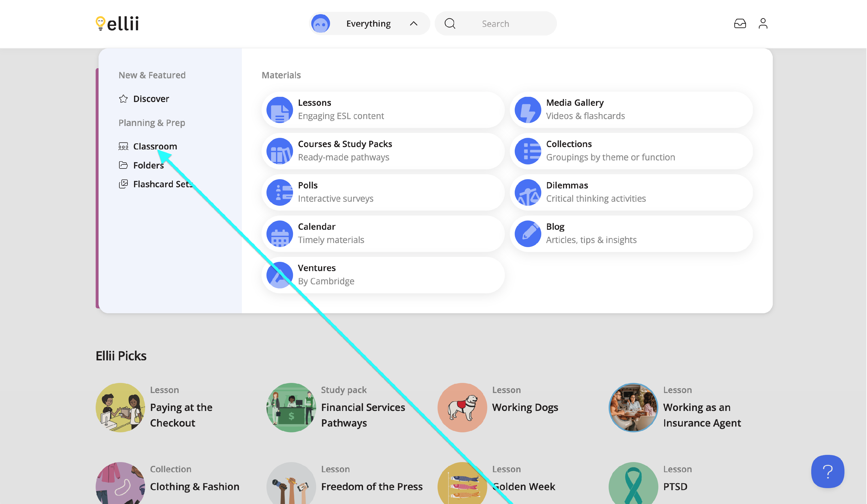Open the inbox tray icon

(740, 23)
